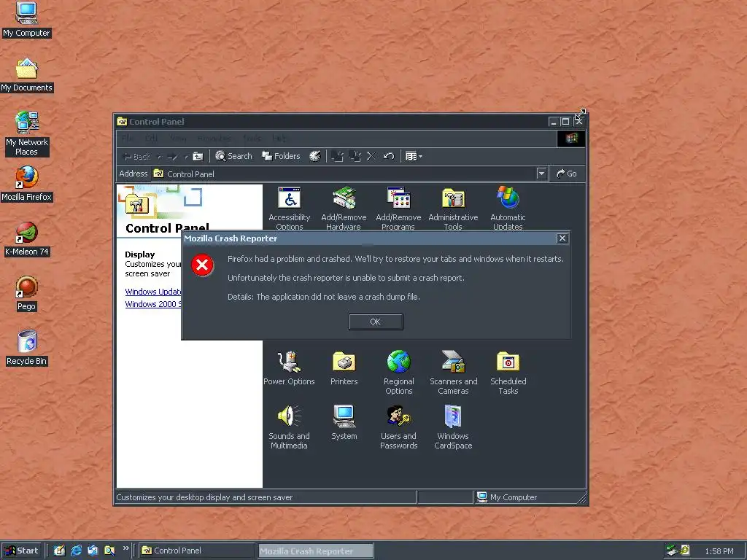Click the Delete X toolbar icon

coord(371,156)
